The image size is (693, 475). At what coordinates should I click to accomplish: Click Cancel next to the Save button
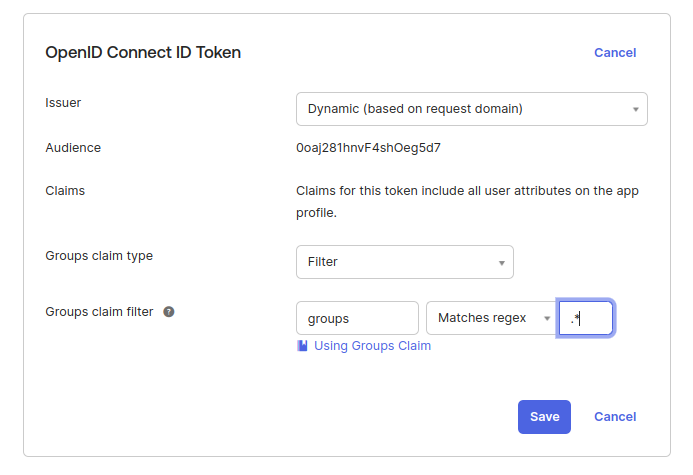click(615, 417)
